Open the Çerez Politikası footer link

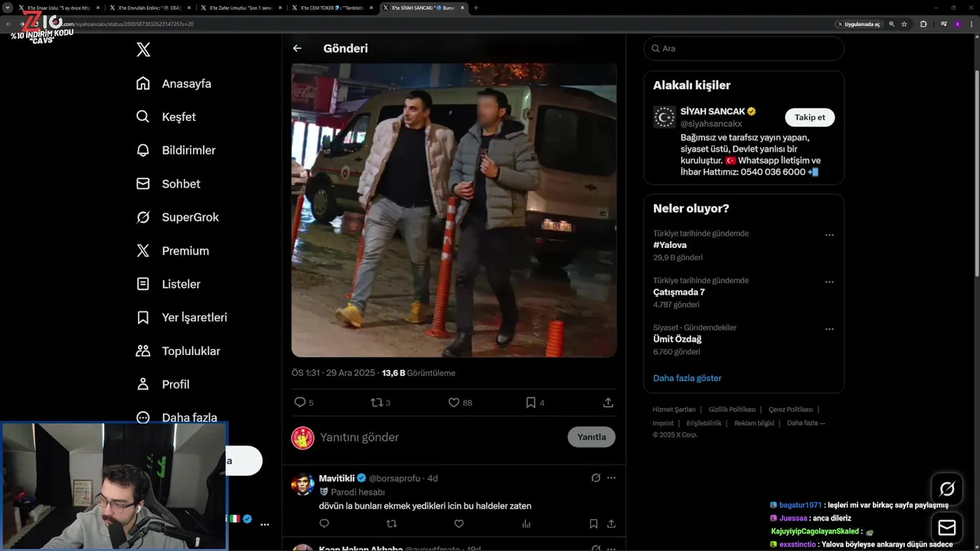(791, 409)
